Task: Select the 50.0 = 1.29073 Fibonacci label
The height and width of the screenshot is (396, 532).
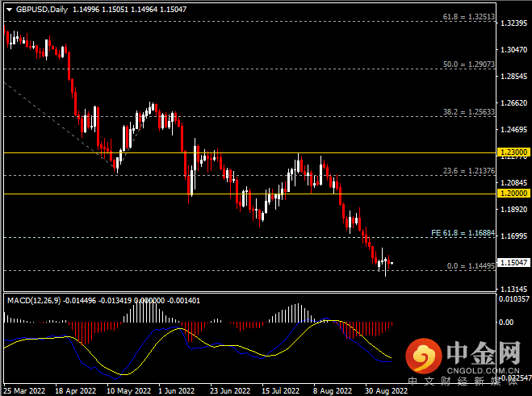Action: click(468, 64)
